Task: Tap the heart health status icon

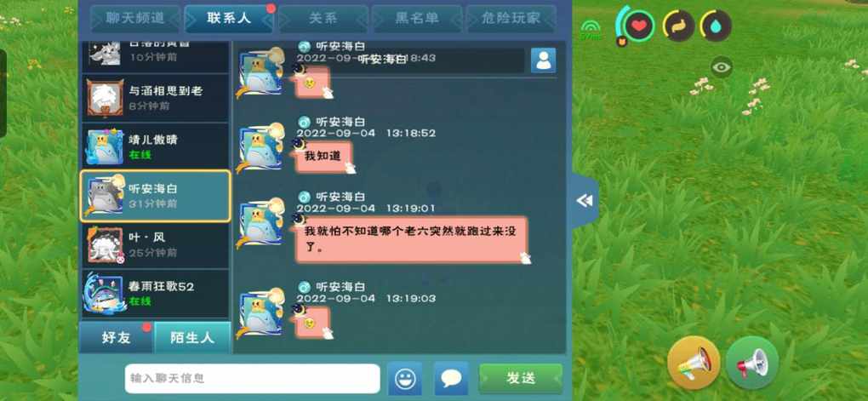Action: 639,26
